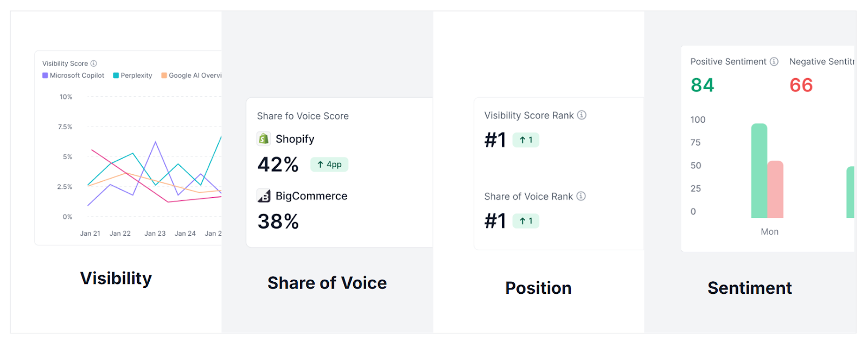Viewport: 868px width, 341px height.
Task: Click the Position heading link
Action: pyautogui.click(x=538, y=287)
